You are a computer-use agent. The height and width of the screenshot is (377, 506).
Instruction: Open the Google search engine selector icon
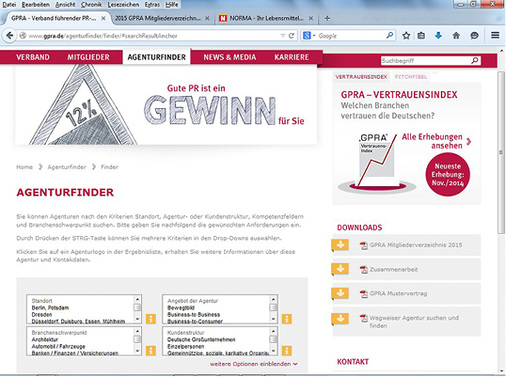(x=308, y=35)
